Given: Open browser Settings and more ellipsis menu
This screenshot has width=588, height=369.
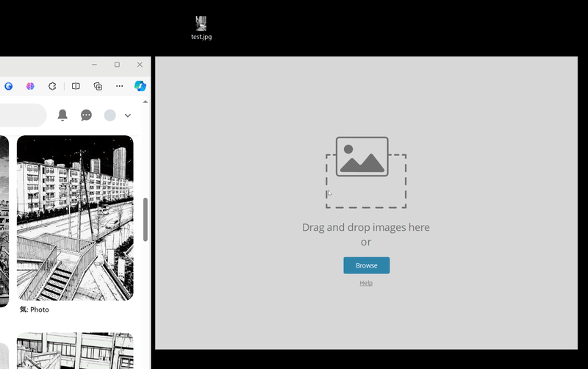Looking at the screenshot, I should click(119, 86).
